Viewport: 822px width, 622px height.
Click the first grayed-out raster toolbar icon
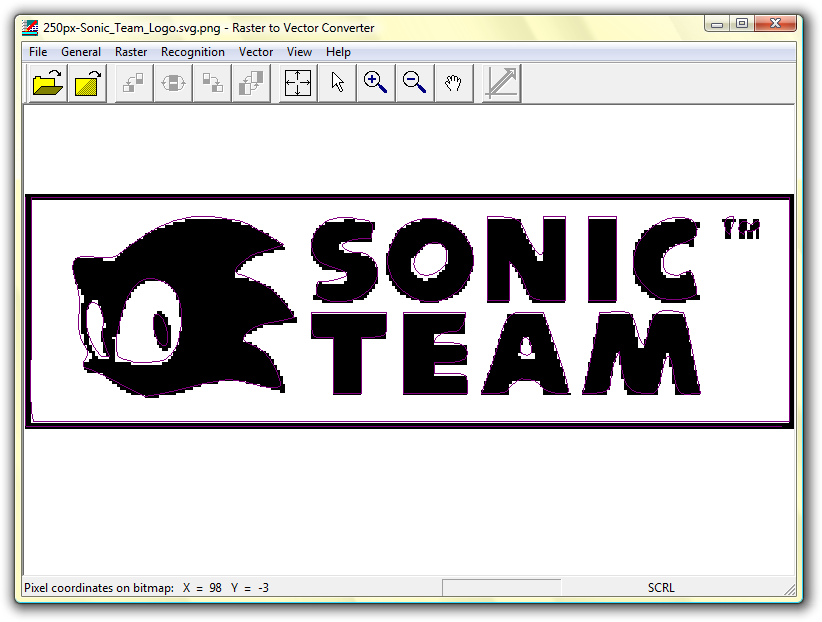[133, 83]
